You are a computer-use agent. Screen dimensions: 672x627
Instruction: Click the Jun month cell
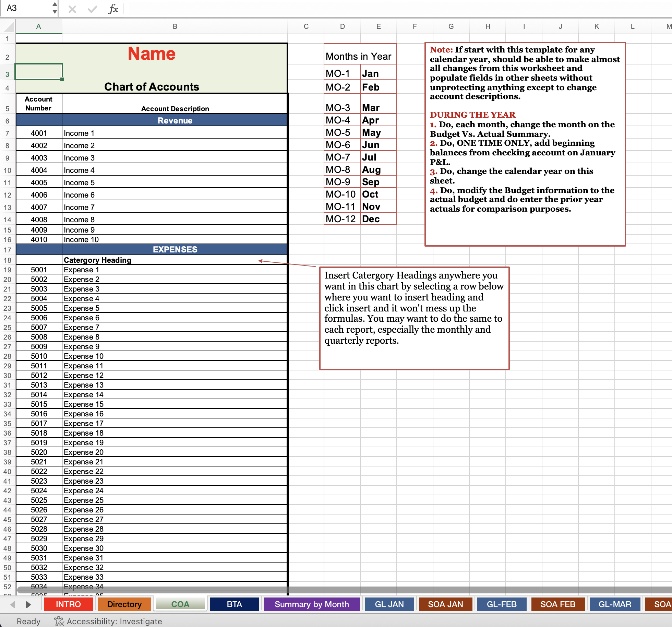point(379,145)
